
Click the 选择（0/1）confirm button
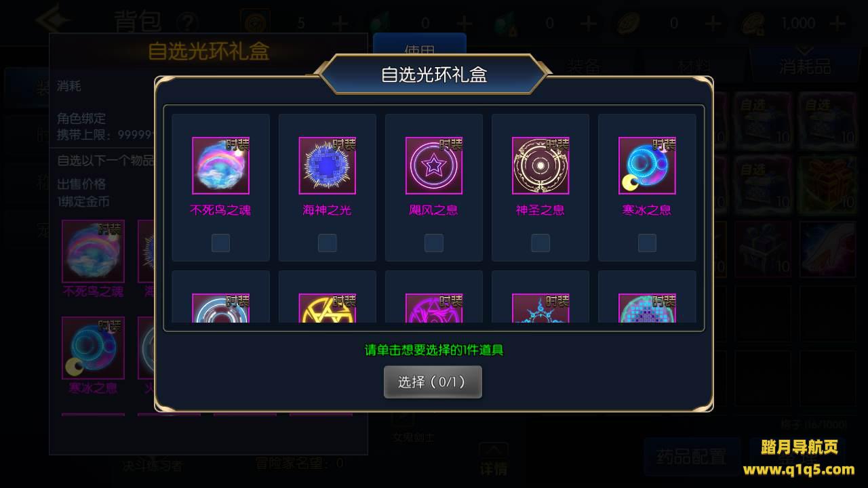tap(433, 382)
